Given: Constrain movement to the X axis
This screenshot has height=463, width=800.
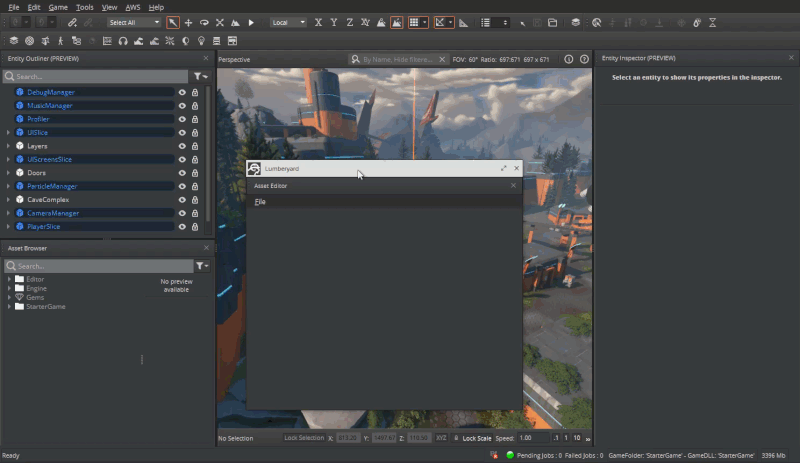Looking at the screenshot, I should click(x=318, y=22).
